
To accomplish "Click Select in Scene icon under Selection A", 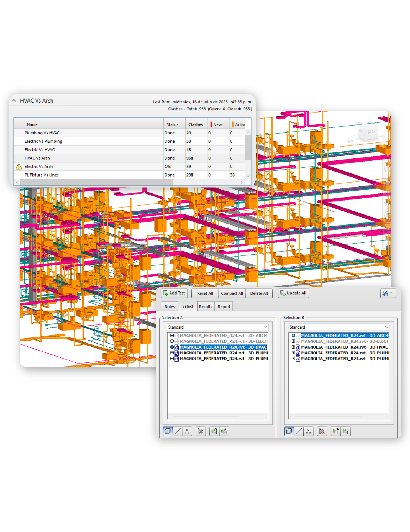I will 224,431.
